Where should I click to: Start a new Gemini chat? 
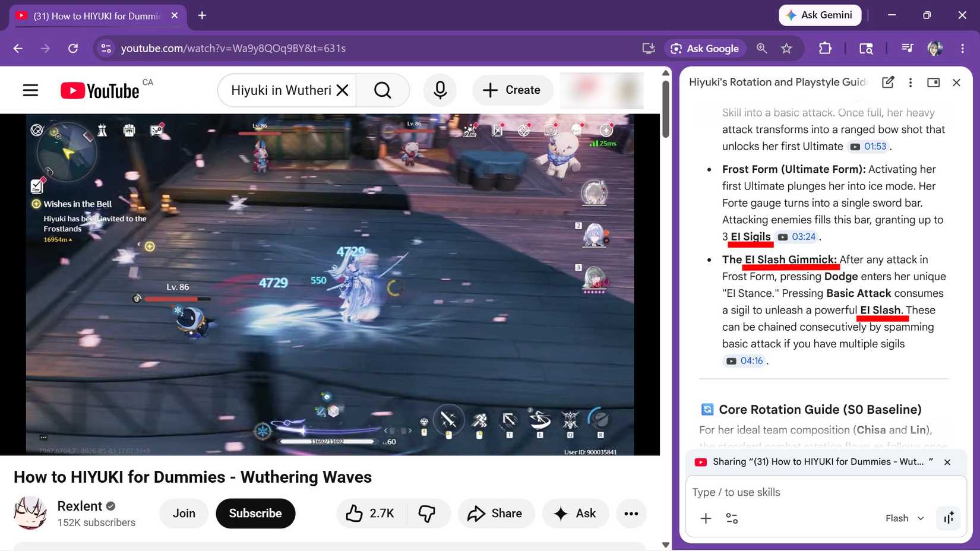point(888,83)
